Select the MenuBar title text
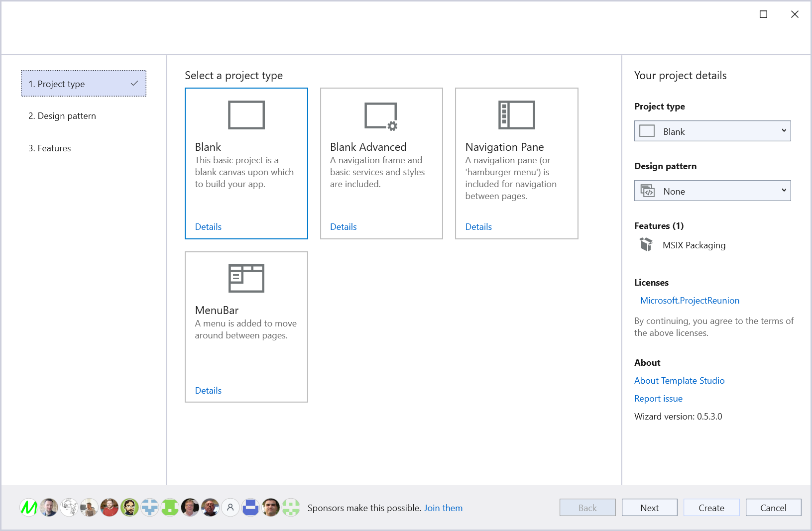Image resolution: width=812 pixels, height=531 pixels. (217, 310)
